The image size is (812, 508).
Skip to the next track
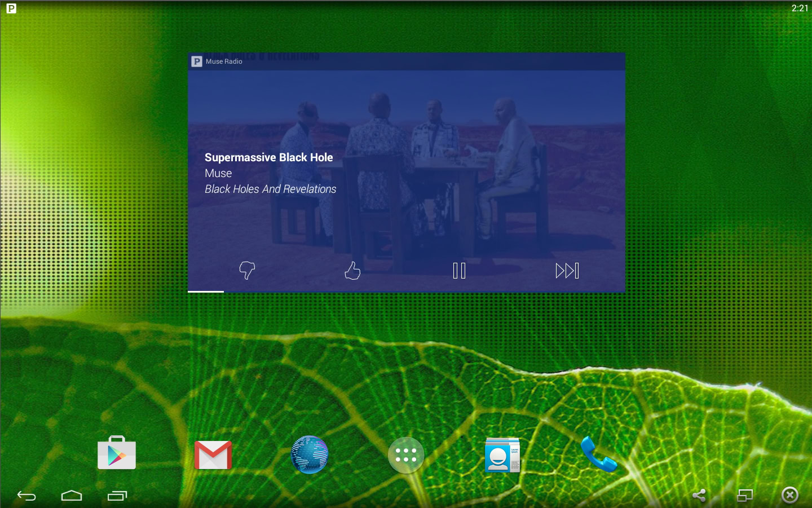point(567,271)
